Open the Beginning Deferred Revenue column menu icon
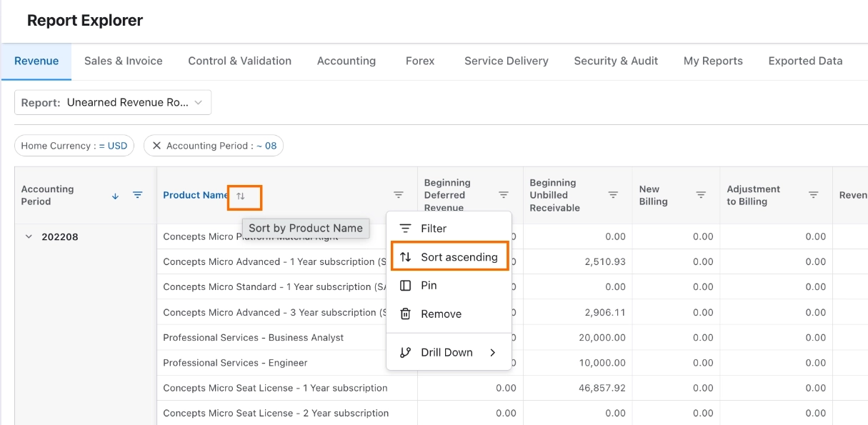The height and width of the screenshot is (425, 868). tap(504, 195)
